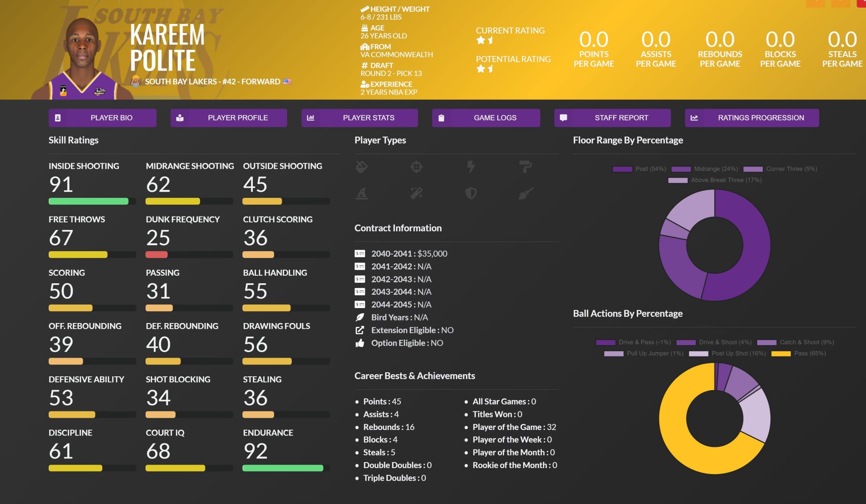Click the wizard hat player type icon

coord(362,194)
